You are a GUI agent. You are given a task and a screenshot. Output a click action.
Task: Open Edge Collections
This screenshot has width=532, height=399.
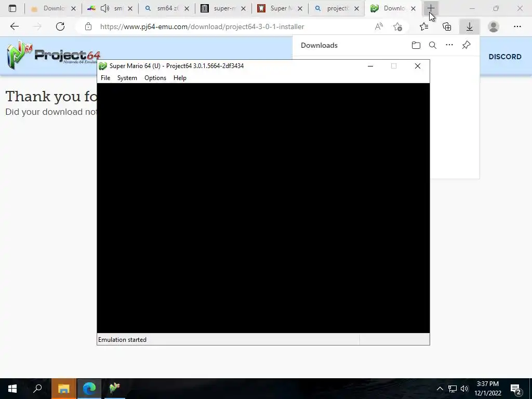447,26
